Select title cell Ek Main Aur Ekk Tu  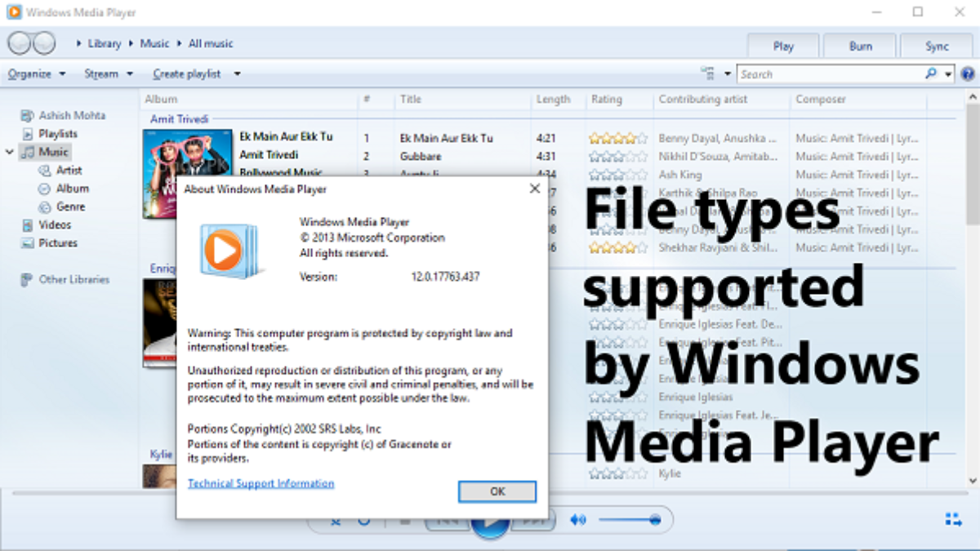click(x=447, y=138)
